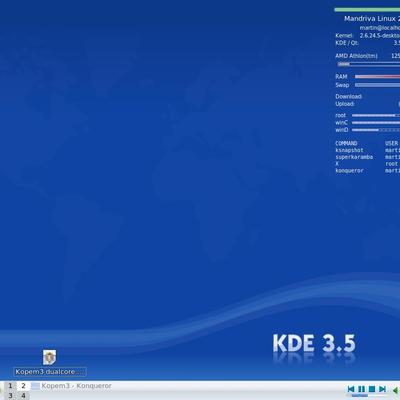Click the X process row

coord(367,164)
